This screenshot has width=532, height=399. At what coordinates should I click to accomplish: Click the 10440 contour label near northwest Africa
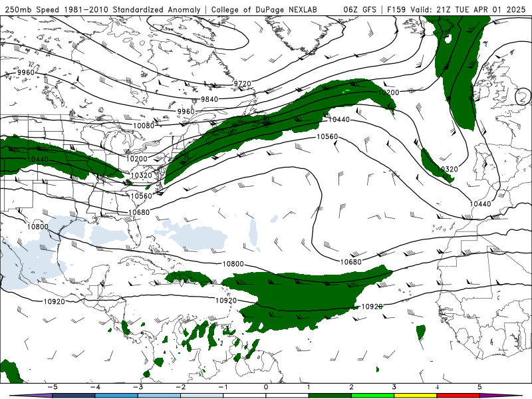[x=480, y=203]
